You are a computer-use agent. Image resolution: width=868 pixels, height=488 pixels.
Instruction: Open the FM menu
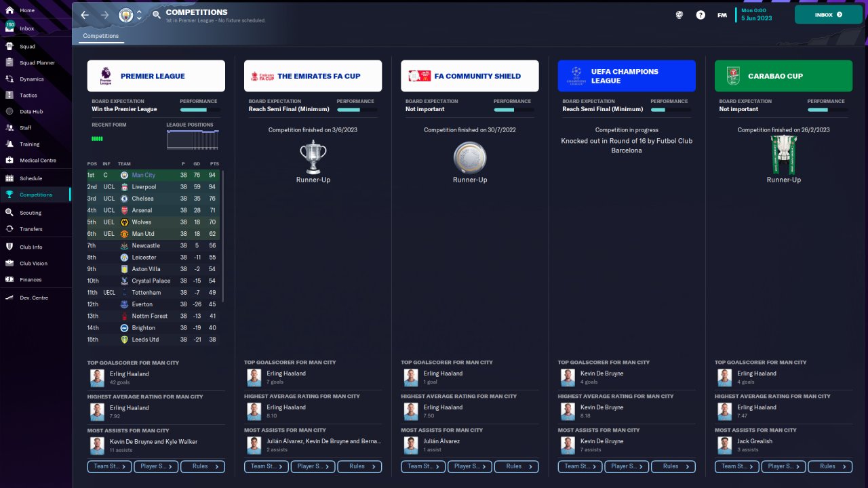(x=722, y=15)
